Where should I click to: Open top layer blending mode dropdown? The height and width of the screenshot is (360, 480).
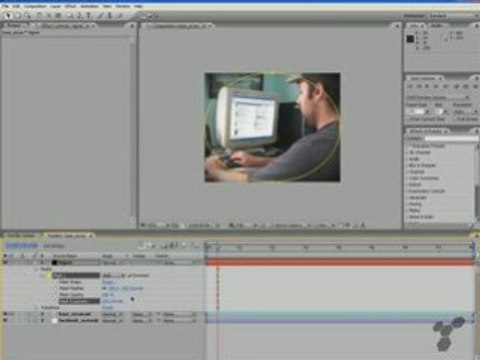113,263
